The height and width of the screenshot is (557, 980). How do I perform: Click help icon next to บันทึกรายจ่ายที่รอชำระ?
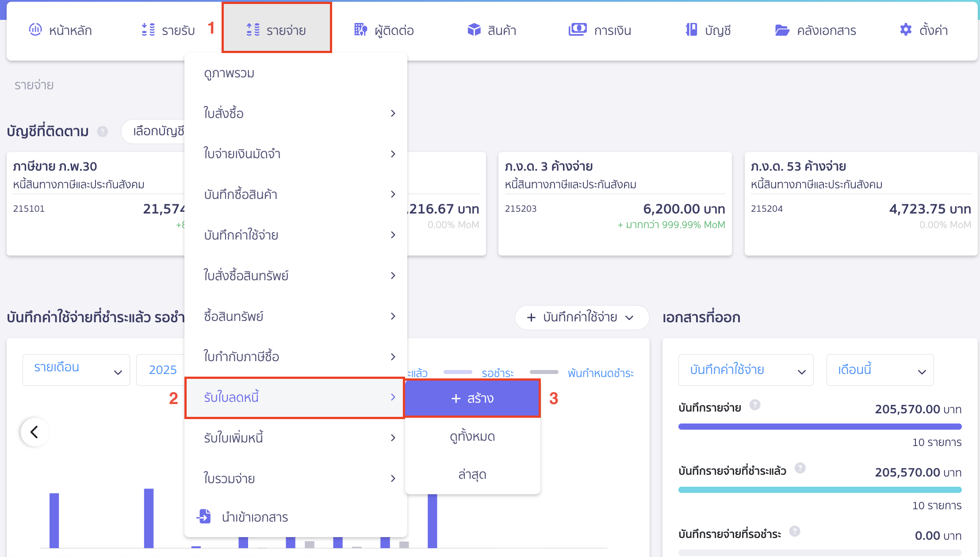pos(795,531)
